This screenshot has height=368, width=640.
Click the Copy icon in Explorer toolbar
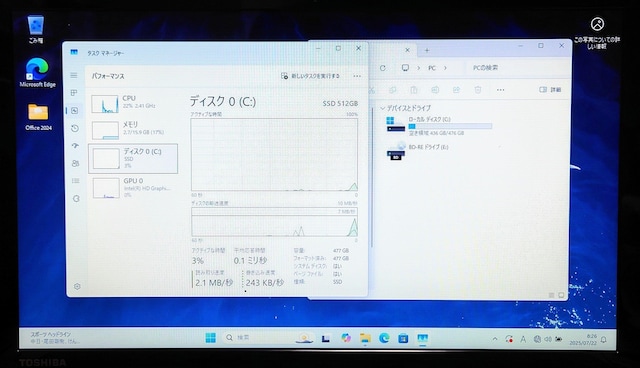pyautogui.click(x=393, y=90)
